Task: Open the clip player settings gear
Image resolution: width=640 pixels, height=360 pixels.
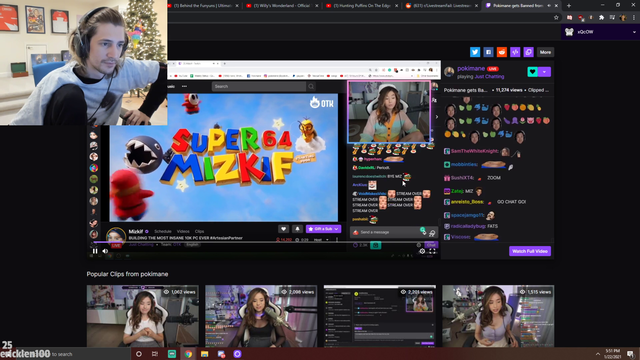Action: [x=422, y=251]
